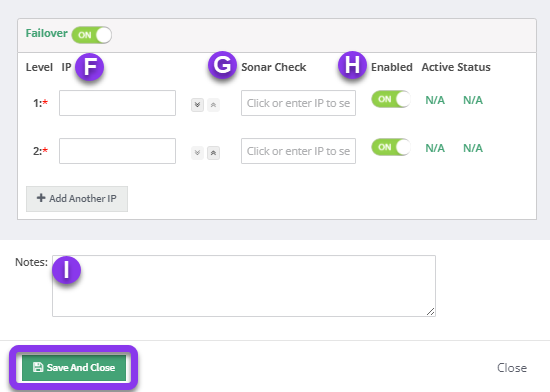Screen dimensions: 550x392
Task: Disable the level 2 Enabled toggle
Action: pos(391,147)
